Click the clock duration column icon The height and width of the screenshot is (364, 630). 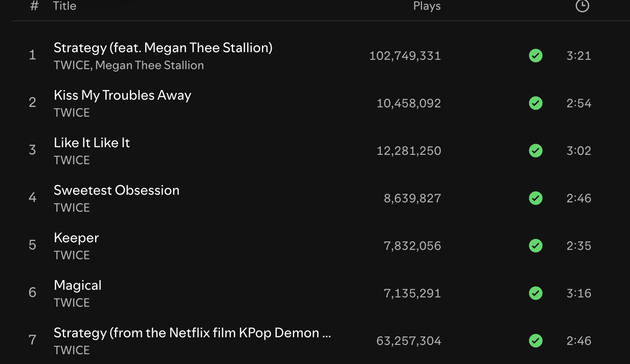coord(582,6)
